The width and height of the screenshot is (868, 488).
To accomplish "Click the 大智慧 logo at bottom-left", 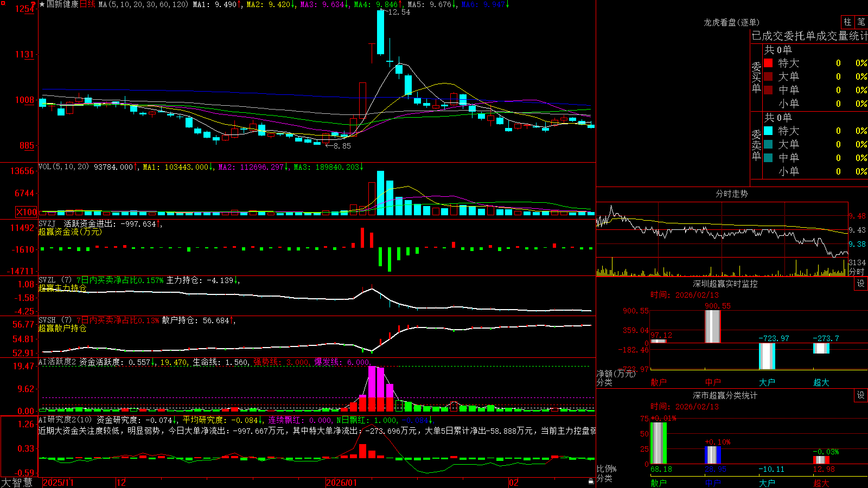I will pos(17,483).
